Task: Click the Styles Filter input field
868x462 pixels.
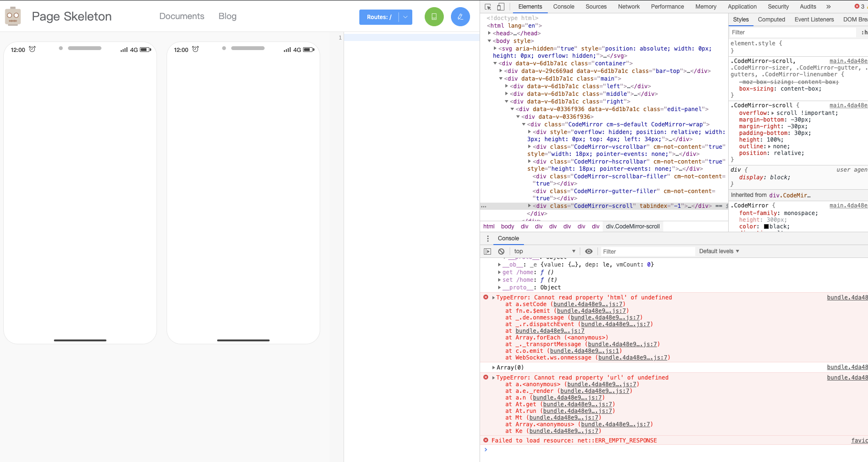Action: [x=792, y=32]
